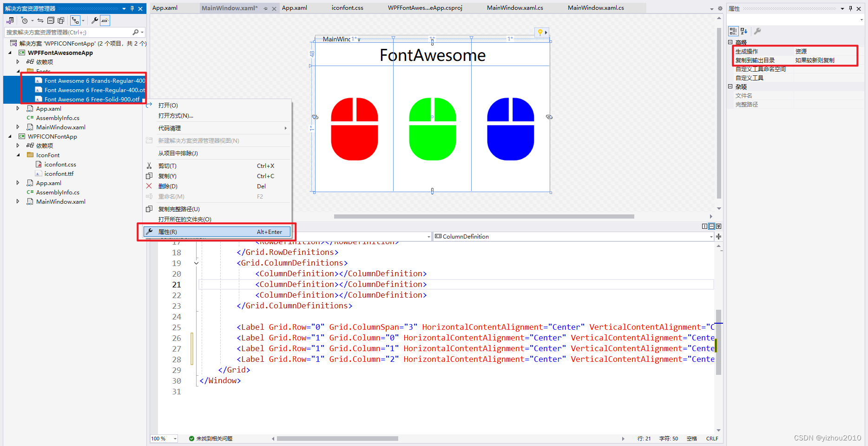Select the categorized view icon in Properties panel
Image resolution: width=868 pixels, height=446 pixels.
tap(733, 31)
